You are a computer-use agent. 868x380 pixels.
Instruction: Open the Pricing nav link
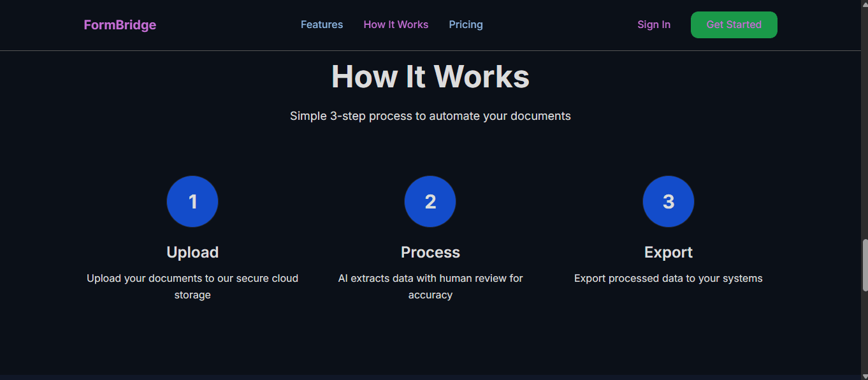466,25
